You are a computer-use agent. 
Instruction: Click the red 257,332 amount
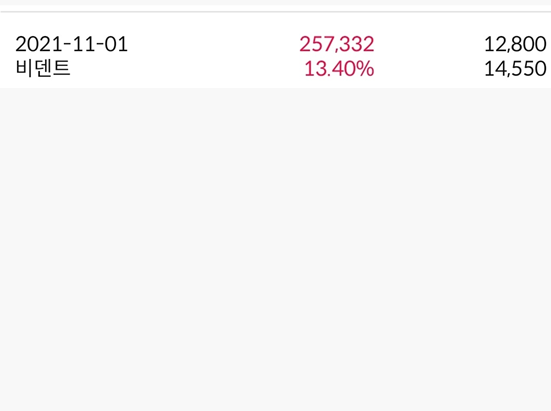(337, 44)
